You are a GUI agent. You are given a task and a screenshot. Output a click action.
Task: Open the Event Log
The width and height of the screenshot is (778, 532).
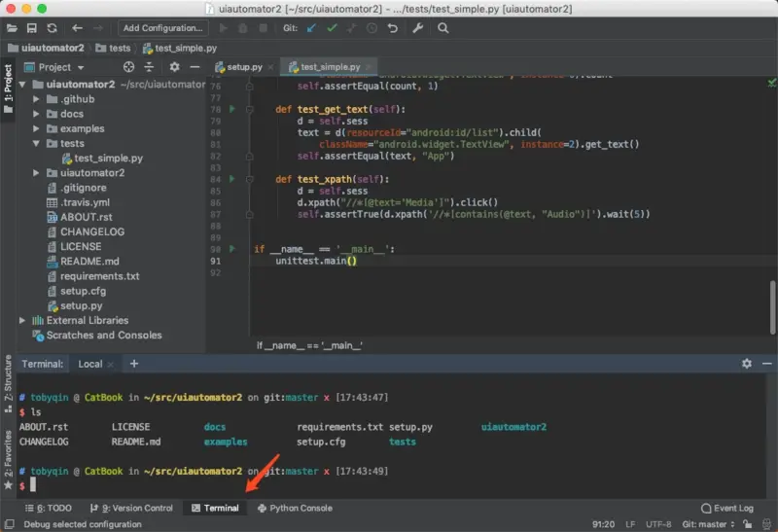727,509
